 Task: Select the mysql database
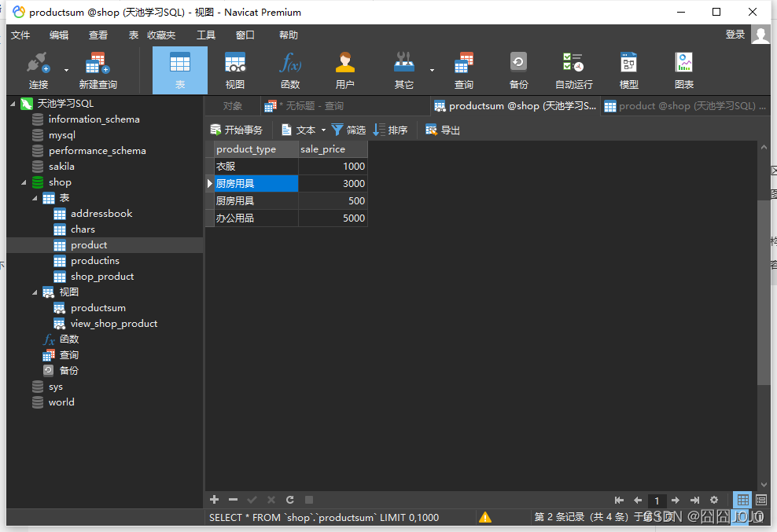tap(62, 135)
